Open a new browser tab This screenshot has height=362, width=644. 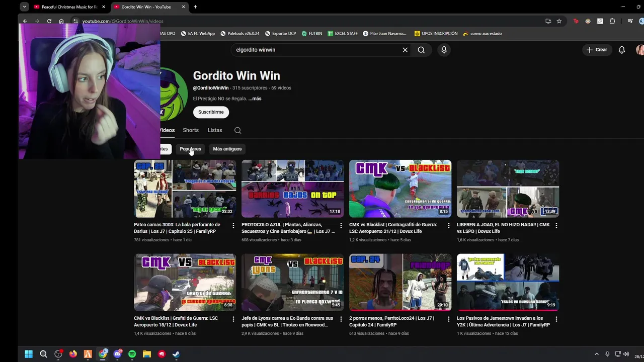coord(195,7)
